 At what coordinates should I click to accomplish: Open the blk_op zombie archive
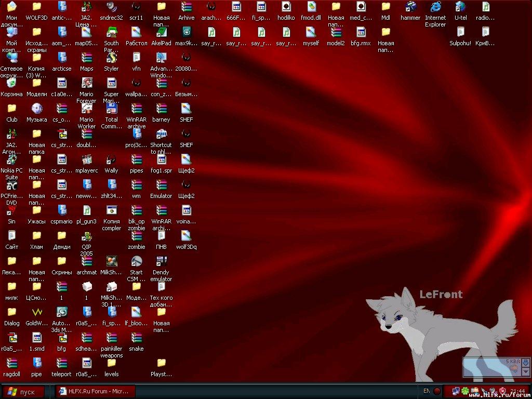[x=137, y=210]
